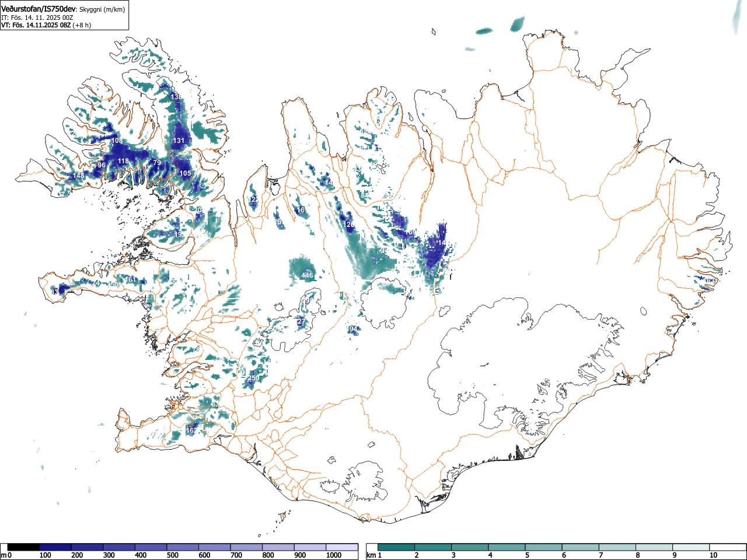Image resolution: width=747 pixels, height=560 pixels.
Task: Click the 600–700 m legend swatch
Action: 215,547
